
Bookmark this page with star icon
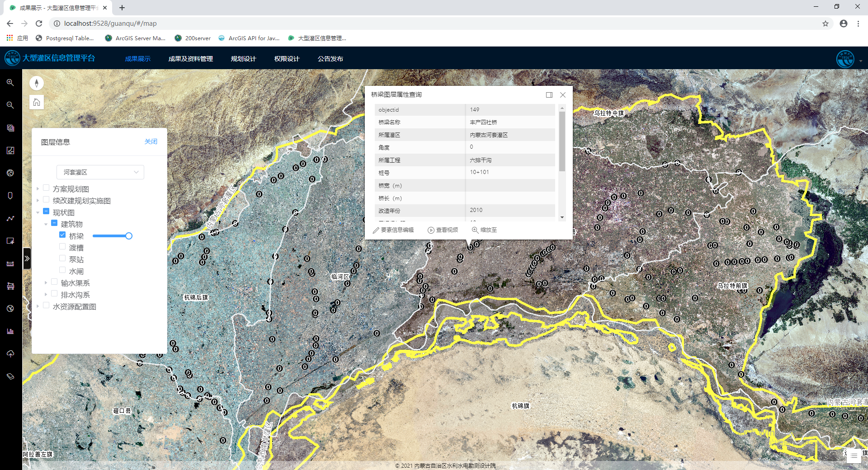[x=826, y=23]
